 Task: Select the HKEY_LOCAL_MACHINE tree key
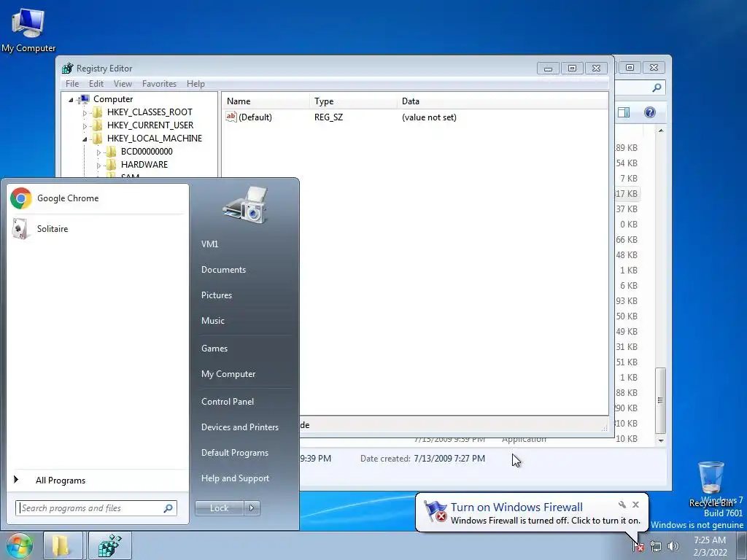click(155, 139)
